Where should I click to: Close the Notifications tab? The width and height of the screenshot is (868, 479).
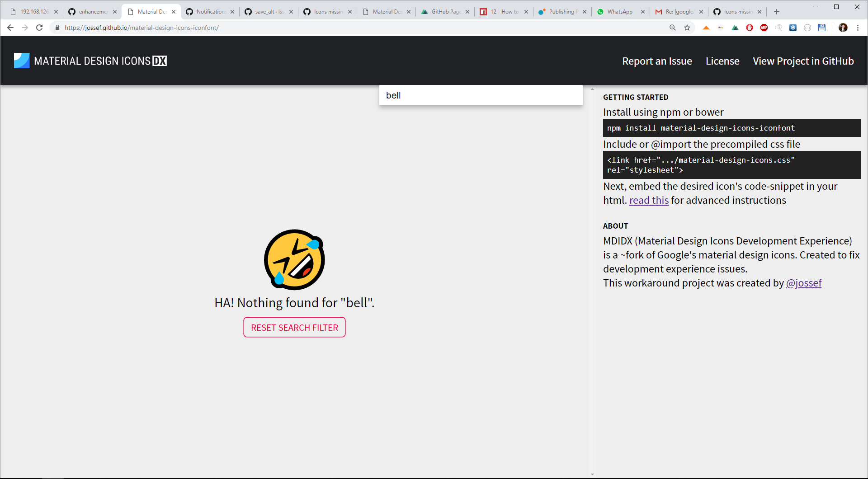tap(232, 12)
